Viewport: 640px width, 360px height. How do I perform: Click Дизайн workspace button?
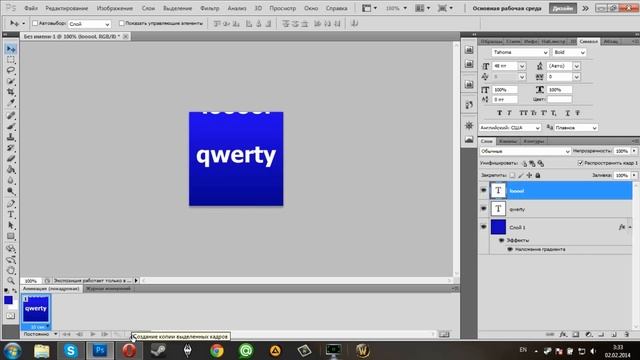tap(563, 8)
